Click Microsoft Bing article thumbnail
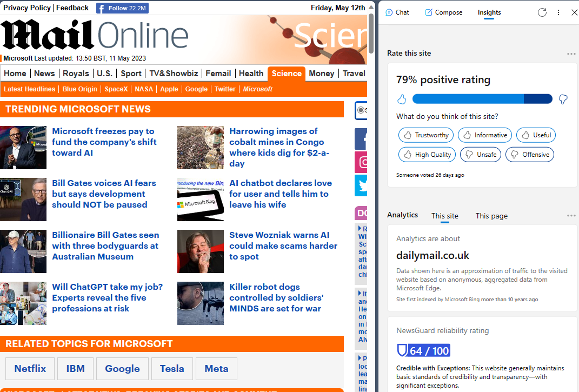579x392 pixels. coord(201,200)
